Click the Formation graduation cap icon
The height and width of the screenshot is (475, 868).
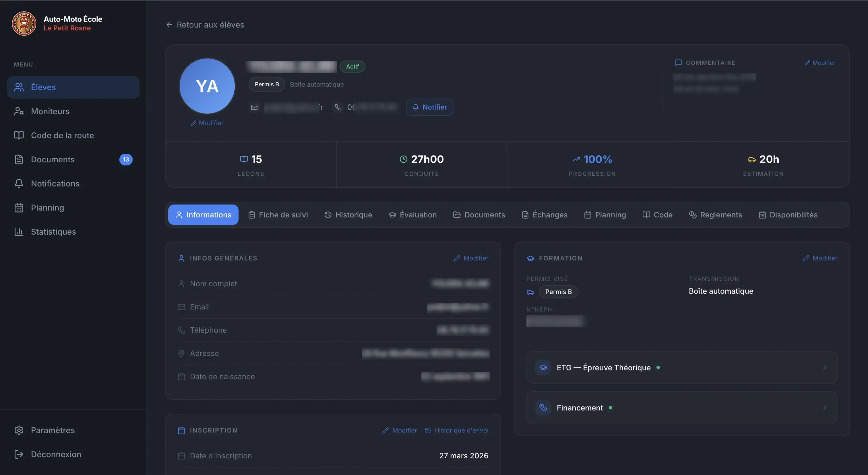pyautogui.click(x=530, y=258)
